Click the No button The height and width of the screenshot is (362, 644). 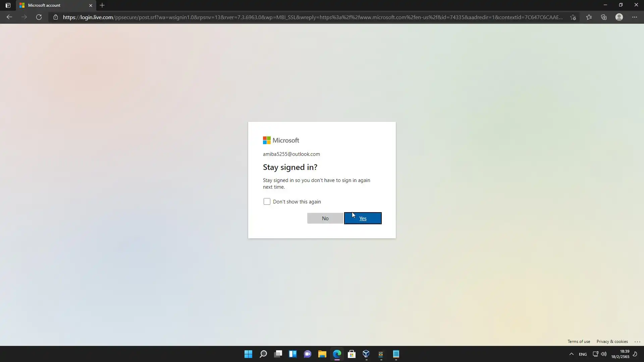[325, 218]
